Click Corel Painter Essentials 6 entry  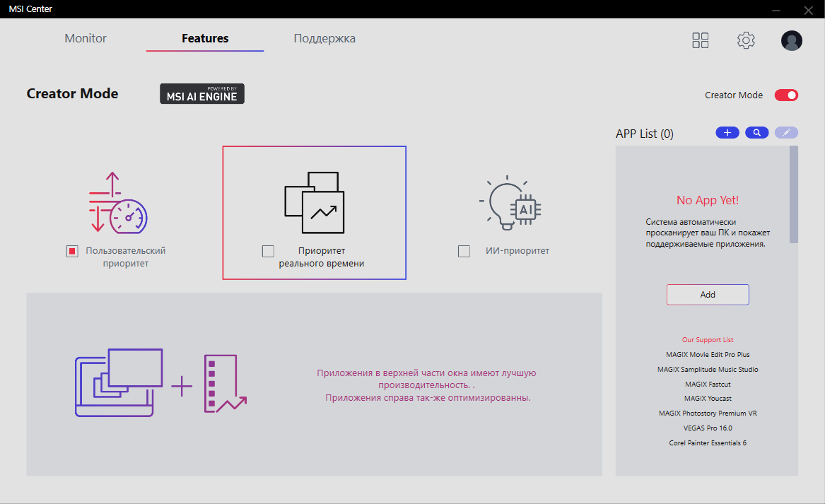tap(708, 443)
